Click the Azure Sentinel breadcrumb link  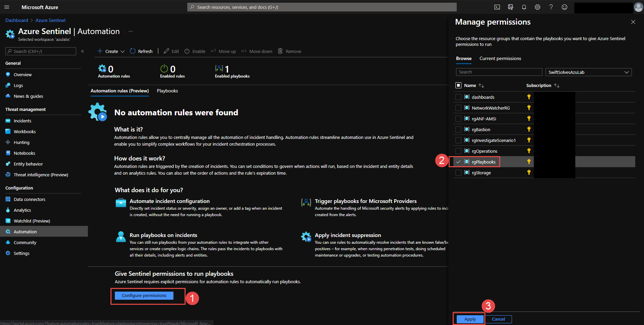coord(51,21)
